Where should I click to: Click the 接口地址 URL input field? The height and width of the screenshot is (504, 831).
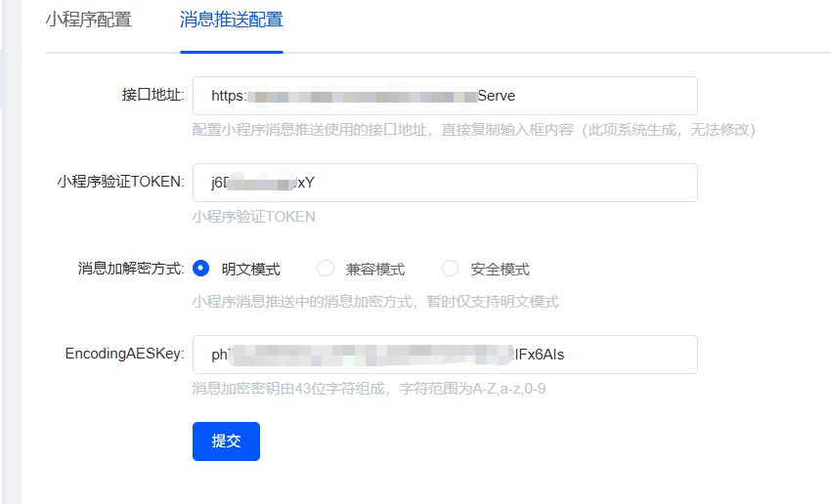pyautogui.click(x=445, y=96)
